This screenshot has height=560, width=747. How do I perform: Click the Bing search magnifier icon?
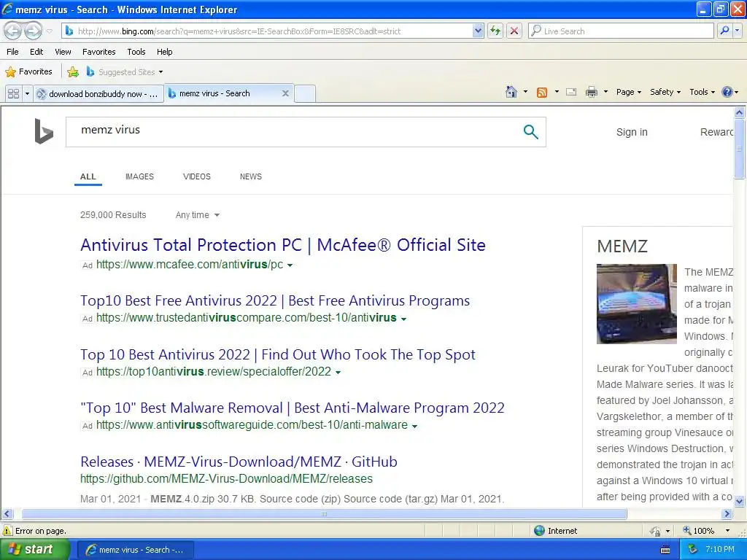pos(531,132)
